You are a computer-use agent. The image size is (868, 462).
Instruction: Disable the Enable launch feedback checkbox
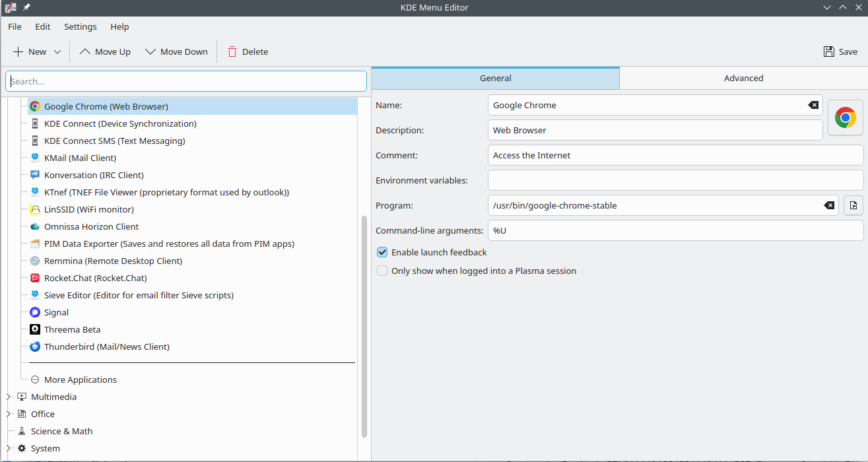382,252
